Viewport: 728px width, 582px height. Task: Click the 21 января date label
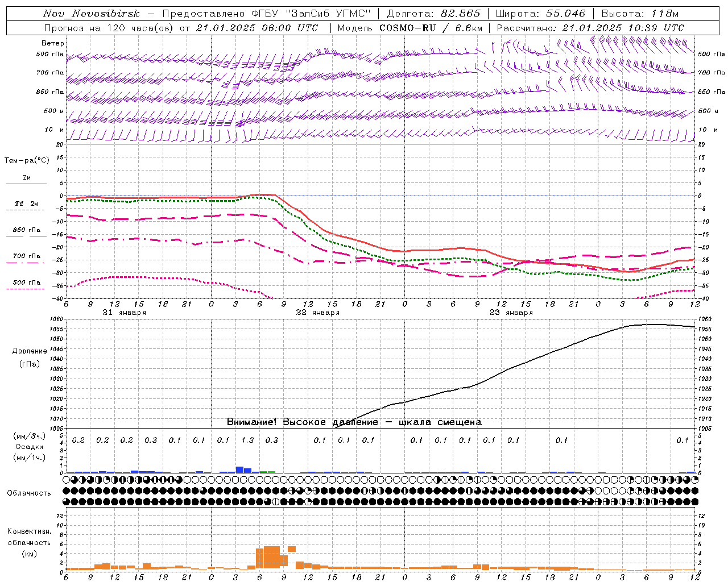[125, 313]
